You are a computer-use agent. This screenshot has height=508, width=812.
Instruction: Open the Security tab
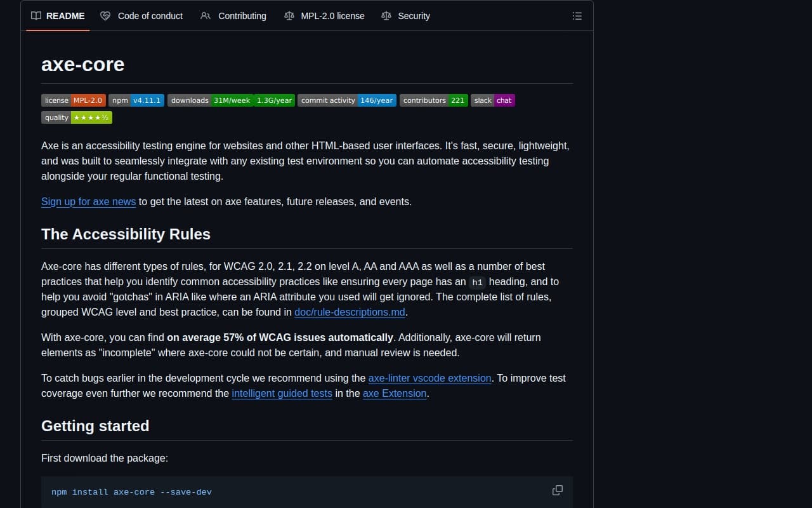point(405,16)
